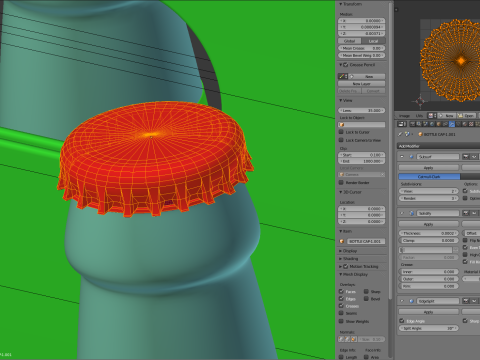Apply the Solidify modifier
The image size is (480, 360).
pyautogui.click(x=429, y=224)
